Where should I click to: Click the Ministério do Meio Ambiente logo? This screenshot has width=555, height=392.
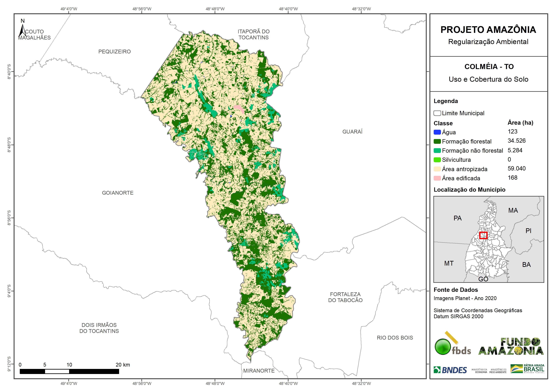click(498, 371)
